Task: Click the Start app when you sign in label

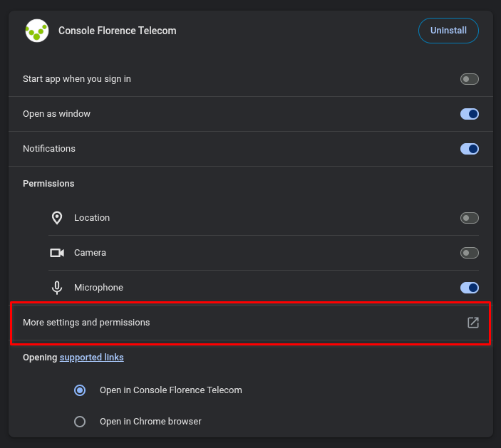Action: click(x=77, y=79)
